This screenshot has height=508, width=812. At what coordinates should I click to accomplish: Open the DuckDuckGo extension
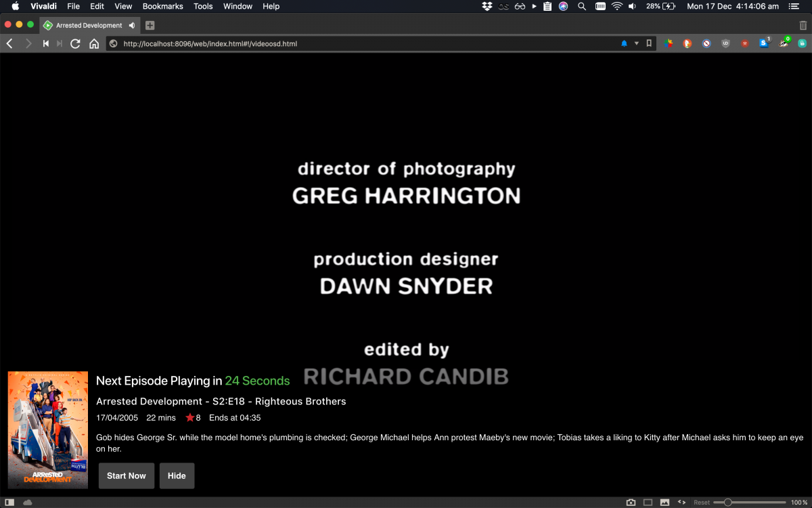(687, 43)
